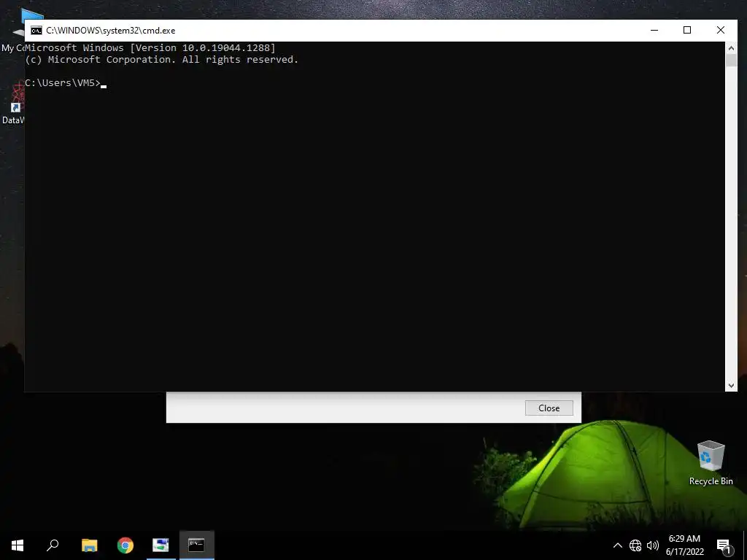Open the Action Center notifications icon
Viewport: 747px width, 560px height.
point(724,545)
